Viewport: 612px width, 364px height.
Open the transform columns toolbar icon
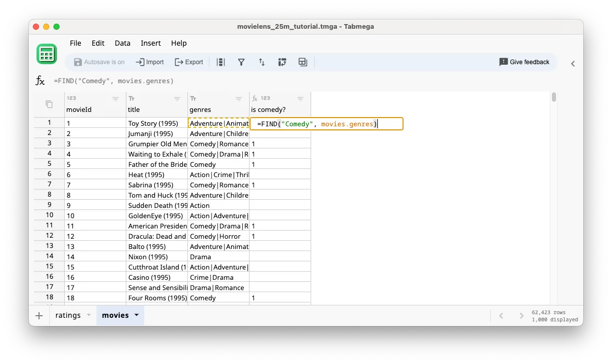point(282,62)
